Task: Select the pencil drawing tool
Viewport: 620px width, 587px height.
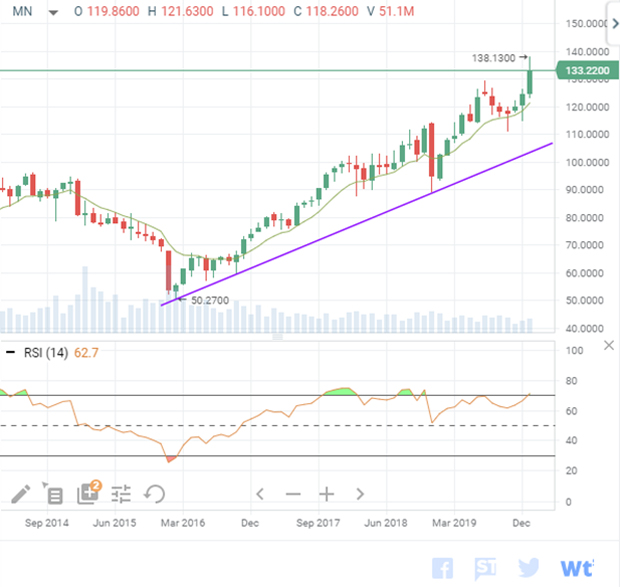Action: tap(21, 494)
